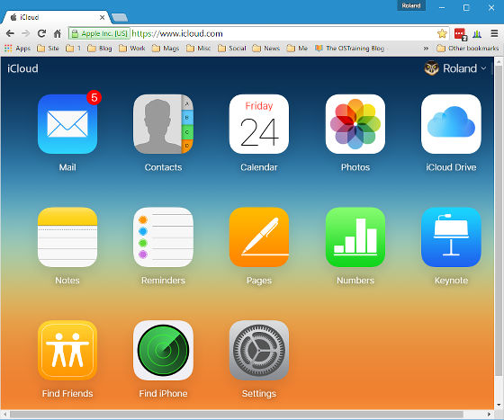Viewport: 504px width, 420px height.
Task: Click the horizontal scrollbar thumb
Action: (236, 415)
